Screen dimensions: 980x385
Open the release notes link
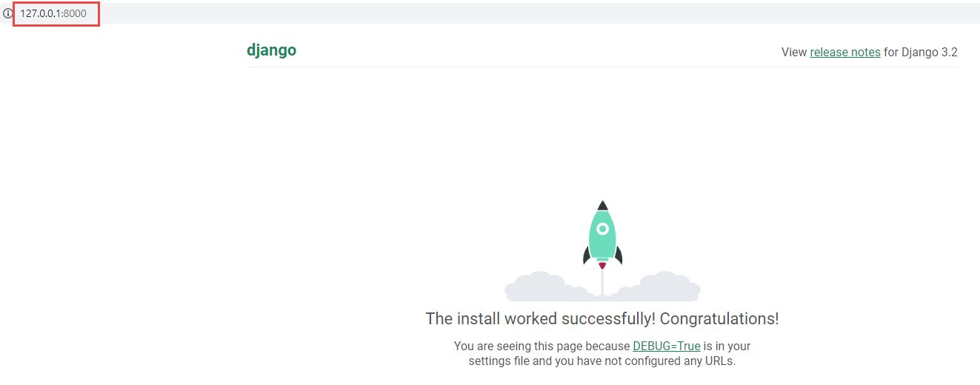click(845, 52)
